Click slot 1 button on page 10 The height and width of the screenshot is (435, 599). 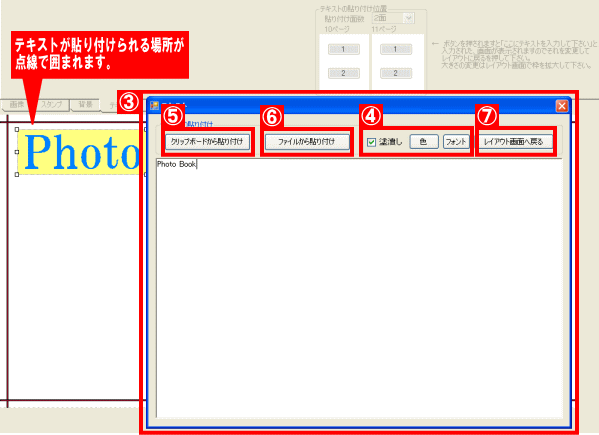pos(343,49)
